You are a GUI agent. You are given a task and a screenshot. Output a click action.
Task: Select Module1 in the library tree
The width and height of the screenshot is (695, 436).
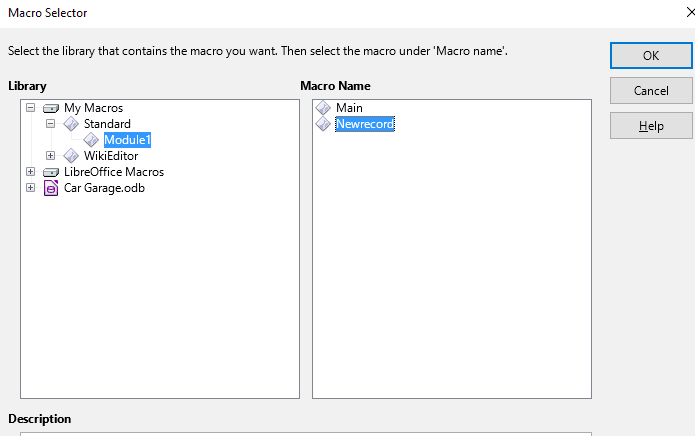(128, 140)
